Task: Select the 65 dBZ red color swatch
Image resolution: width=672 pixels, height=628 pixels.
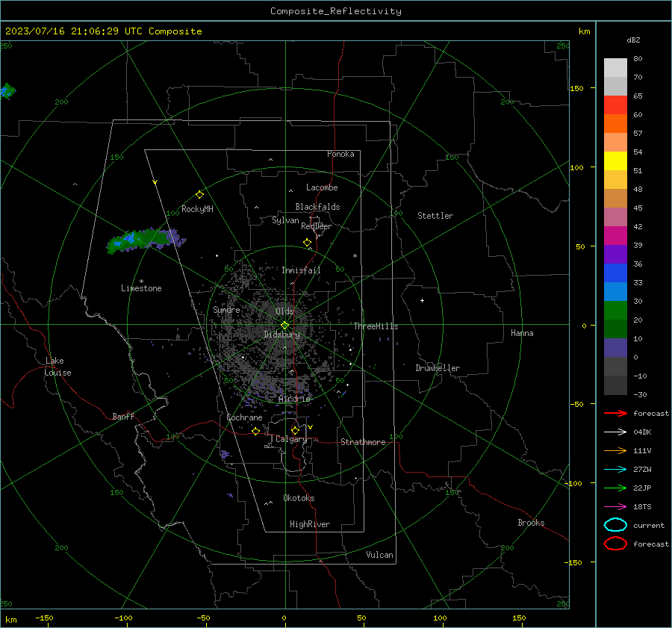Action: point(615,105)
